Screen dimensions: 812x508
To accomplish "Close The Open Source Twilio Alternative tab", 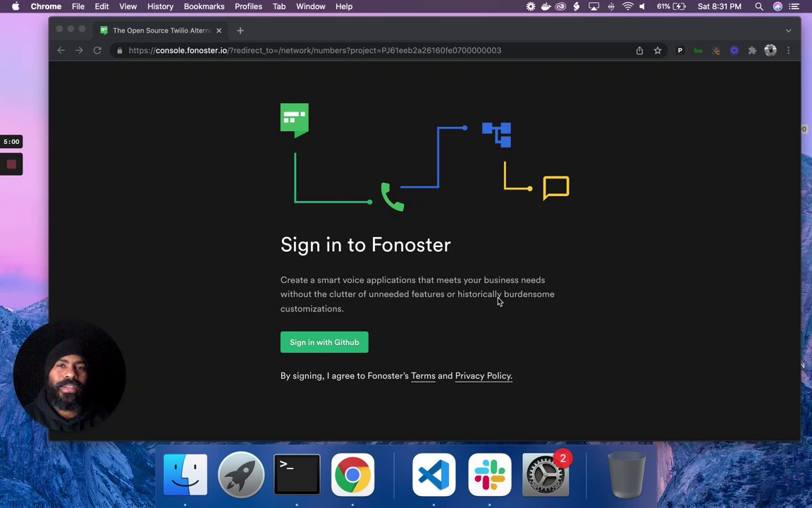I will pyautogui.click(x=219, y=30).
